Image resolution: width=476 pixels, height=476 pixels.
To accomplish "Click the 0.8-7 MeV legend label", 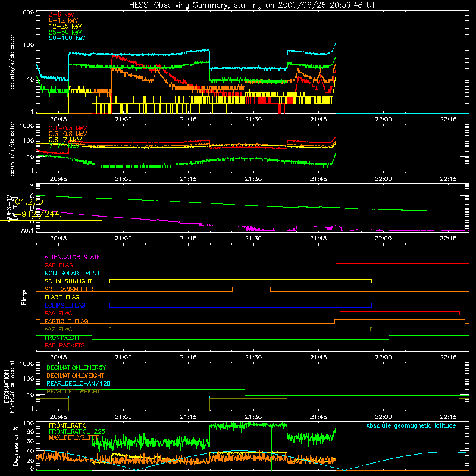I will pos(65,140).
